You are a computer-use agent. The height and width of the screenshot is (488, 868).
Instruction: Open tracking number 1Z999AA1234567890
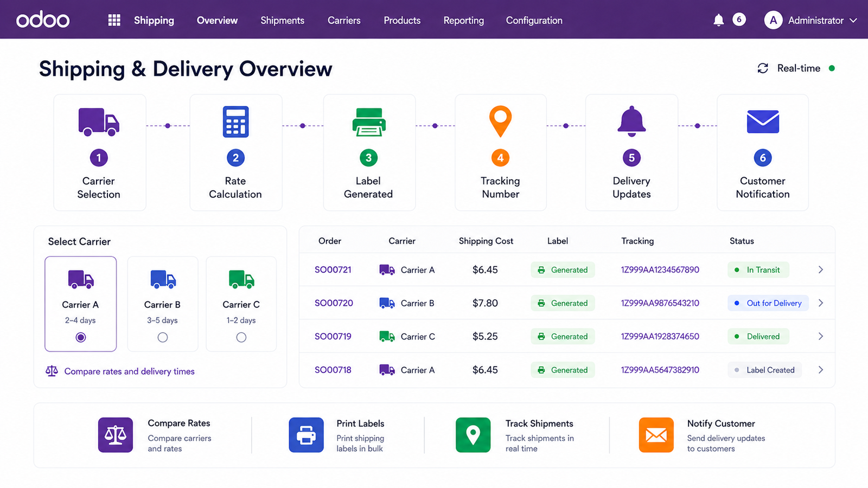[660, 269]
